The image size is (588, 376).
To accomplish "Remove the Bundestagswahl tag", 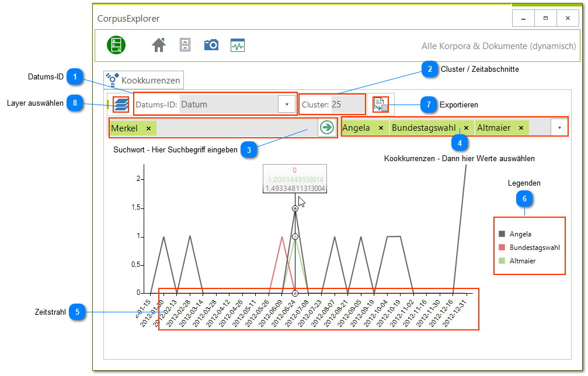I will [x=466, y=128].
